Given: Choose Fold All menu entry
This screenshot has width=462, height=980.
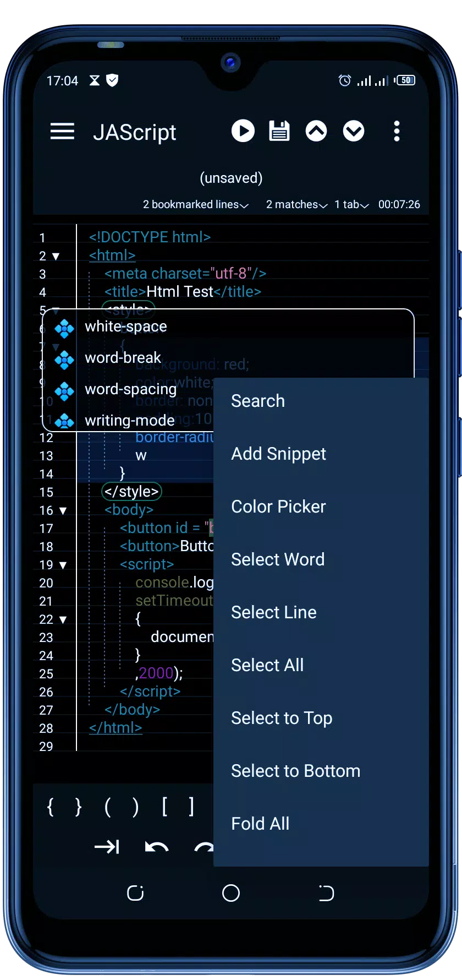Looking at the screenshot, I should (x=321, y=824).
